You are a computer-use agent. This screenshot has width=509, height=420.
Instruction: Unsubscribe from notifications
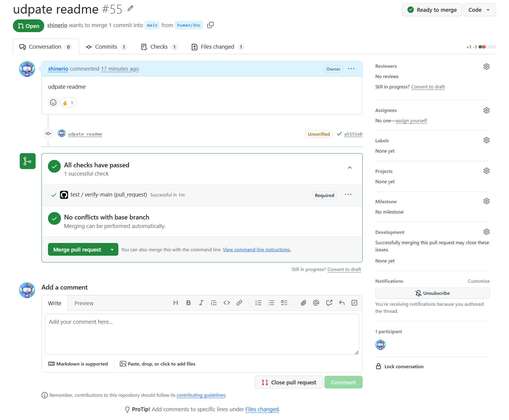click(432, 293)
